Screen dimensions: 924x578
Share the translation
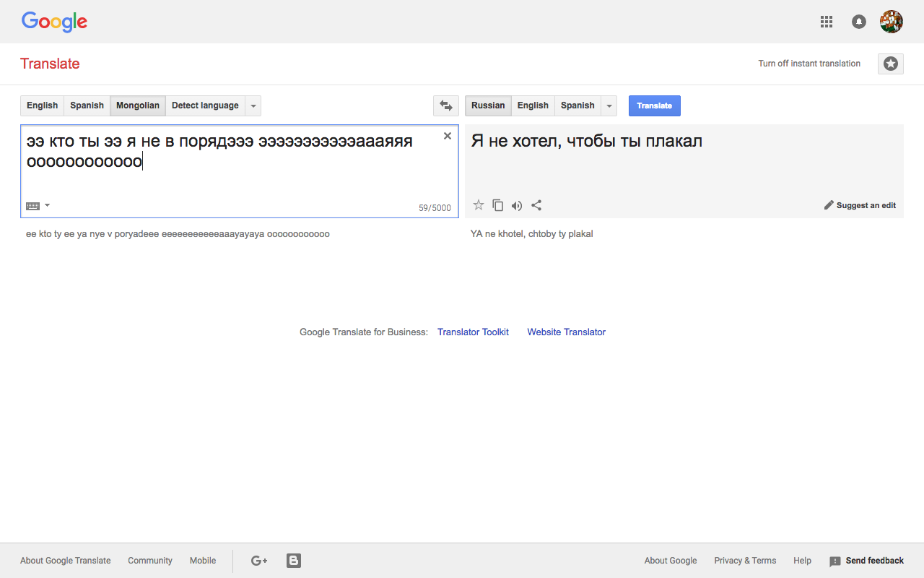536,205
